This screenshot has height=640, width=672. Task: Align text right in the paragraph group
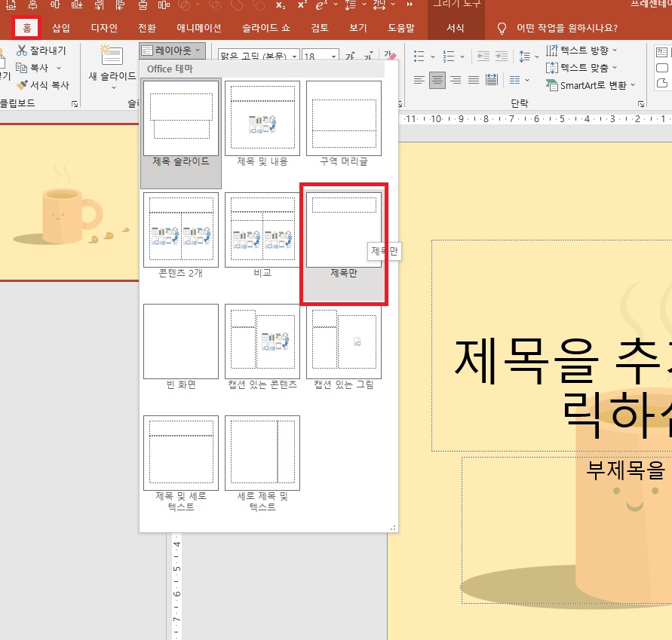(456, 80)
